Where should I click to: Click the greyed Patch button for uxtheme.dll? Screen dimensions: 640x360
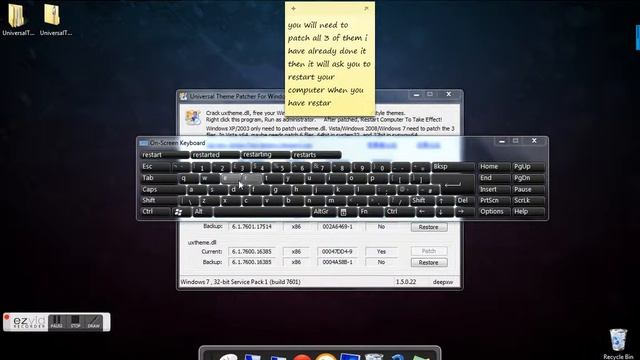[x=429, y=251]
